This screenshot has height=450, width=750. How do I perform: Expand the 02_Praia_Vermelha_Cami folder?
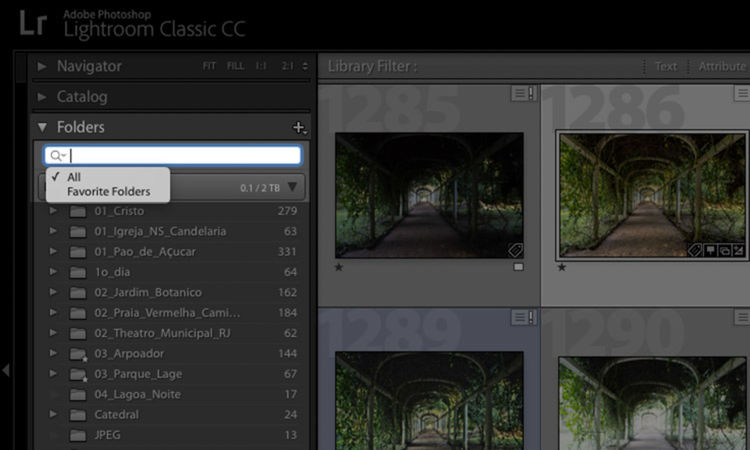(53, 312)
